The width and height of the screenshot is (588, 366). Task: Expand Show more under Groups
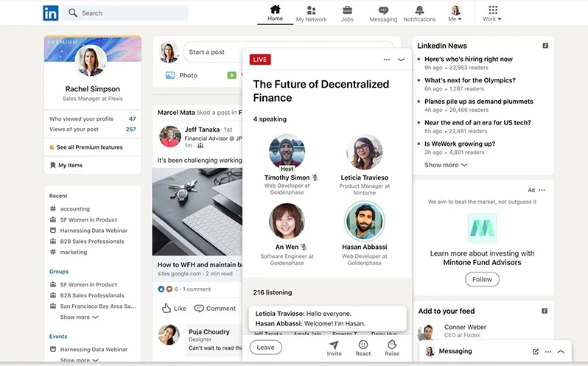tap(79, 317)
